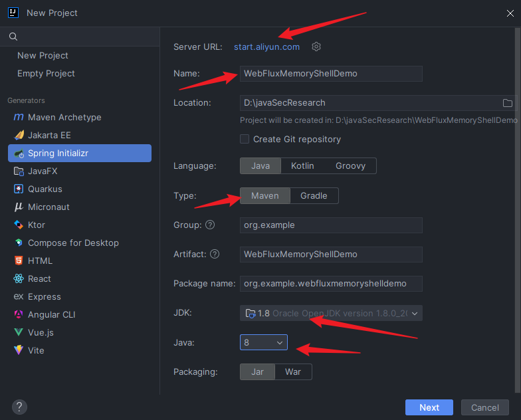Screen dimensions: 521x420
Task: Click the Quarkus icon
Action: (x=19, y=189)
